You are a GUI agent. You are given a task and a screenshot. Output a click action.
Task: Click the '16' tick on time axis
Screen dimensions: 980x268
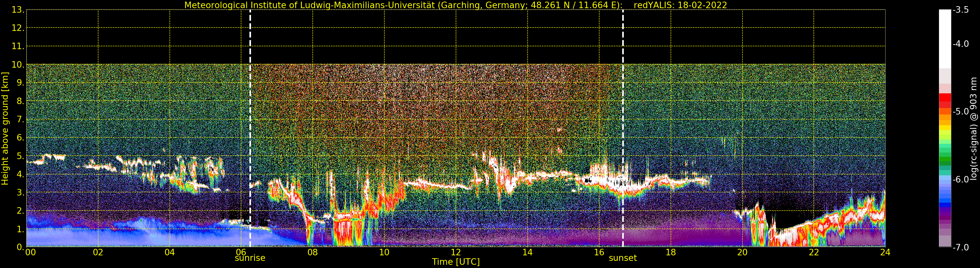(599, 252)
